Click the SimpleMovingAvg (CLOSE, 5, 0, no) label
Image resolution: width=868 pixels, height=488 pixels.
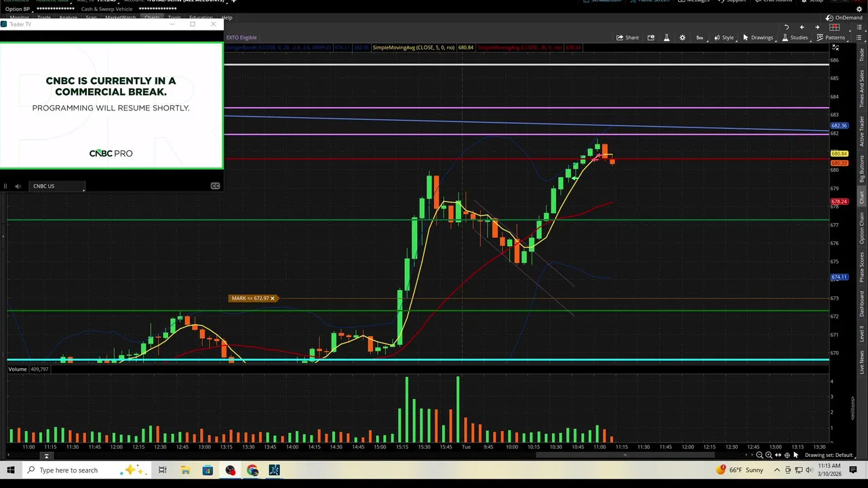click(x=414, y=47)
